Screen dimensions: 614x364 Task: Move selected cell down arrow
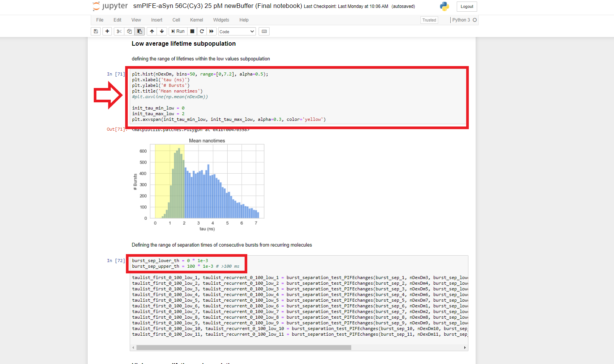click(x=162, y=31)
